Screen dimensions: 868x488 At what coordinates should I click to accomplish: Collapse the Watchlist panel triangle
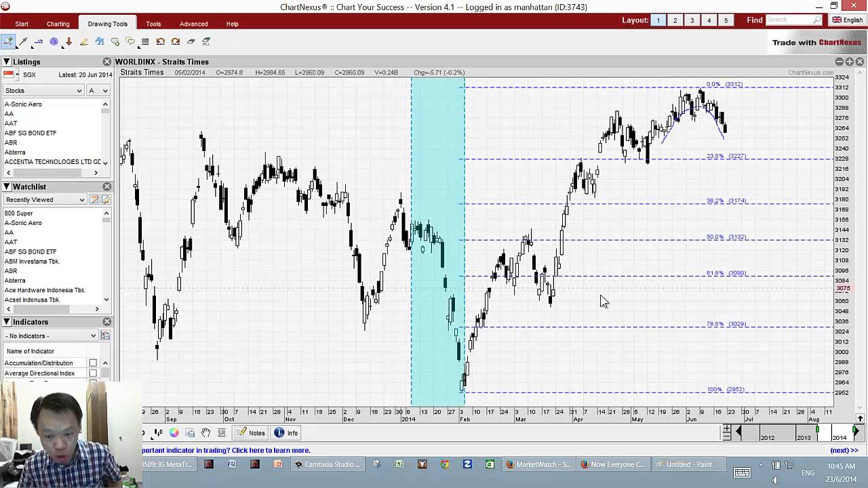pos(7,186)
